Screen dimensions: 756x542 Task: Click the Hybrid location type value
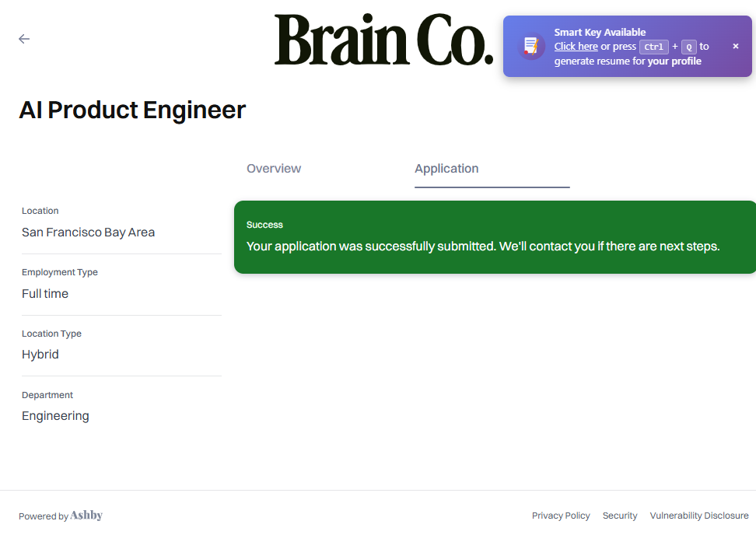click(40, 355)
